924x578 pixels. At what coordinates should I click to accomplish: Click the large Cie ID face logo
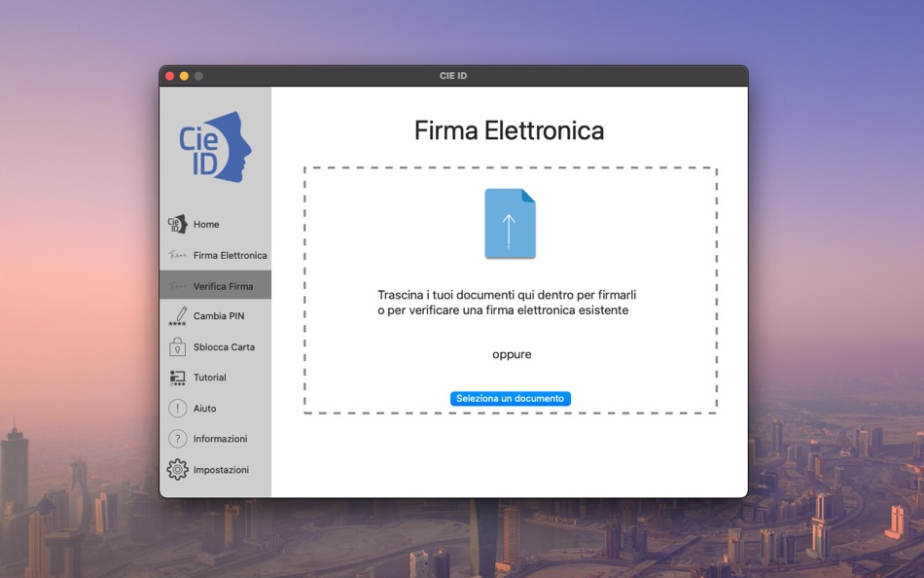click(215, 147)
